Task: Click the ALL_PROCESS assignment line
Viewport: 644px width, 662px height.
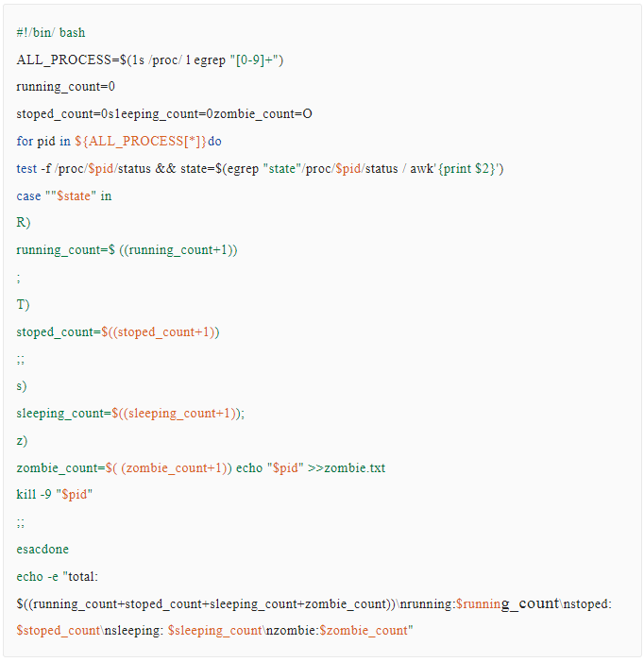Action: tap(150, 60)
